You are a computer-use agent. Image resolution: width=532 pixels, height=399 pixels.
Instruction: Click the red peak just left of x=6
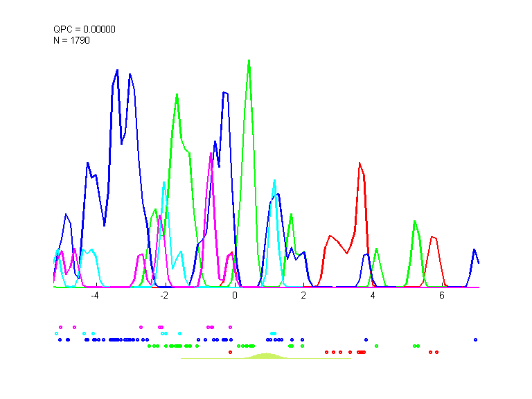pos(432,237)
